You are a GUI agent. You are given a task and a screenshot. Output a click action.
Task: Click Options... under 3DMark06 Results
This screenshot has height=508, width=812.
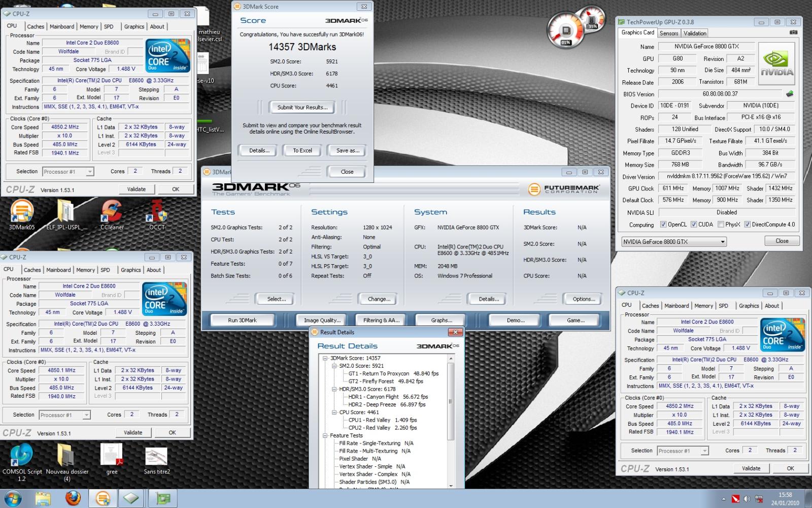[x=584, y=299]
